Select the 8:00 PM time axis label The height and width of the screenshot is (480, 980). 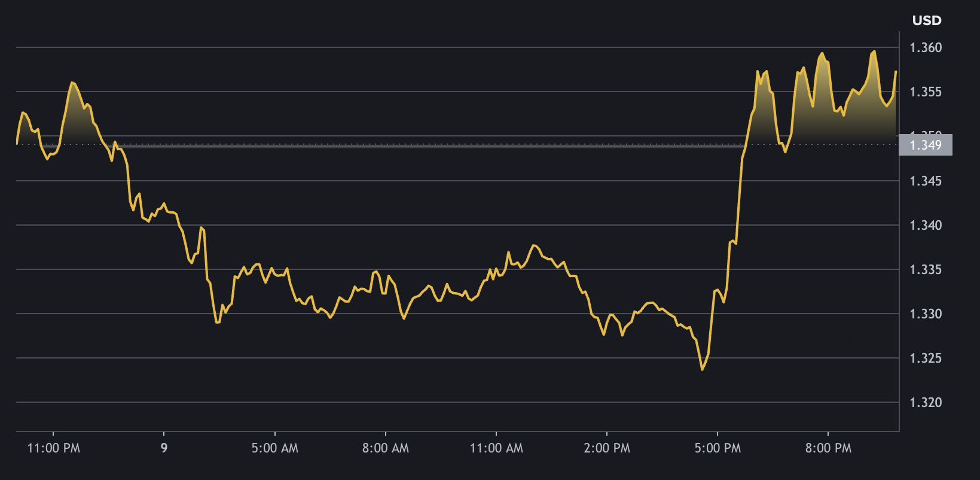(828, 448)
